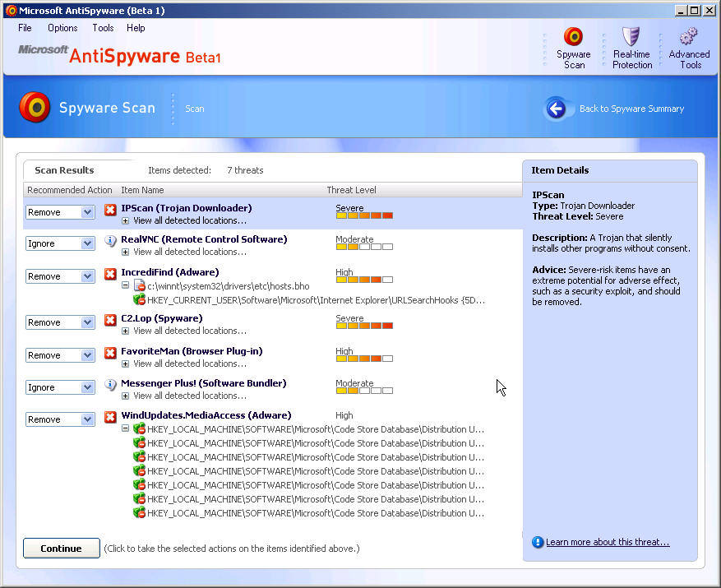Expand detected locations under C2.Lop
Screen dimensions: 721x588
[x=125, y=331]
